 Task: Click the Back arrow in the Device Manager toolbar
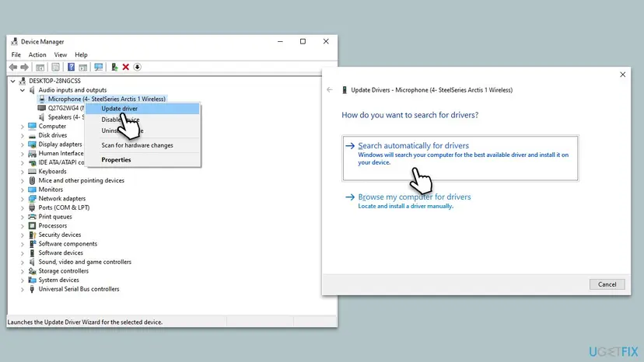13,67
